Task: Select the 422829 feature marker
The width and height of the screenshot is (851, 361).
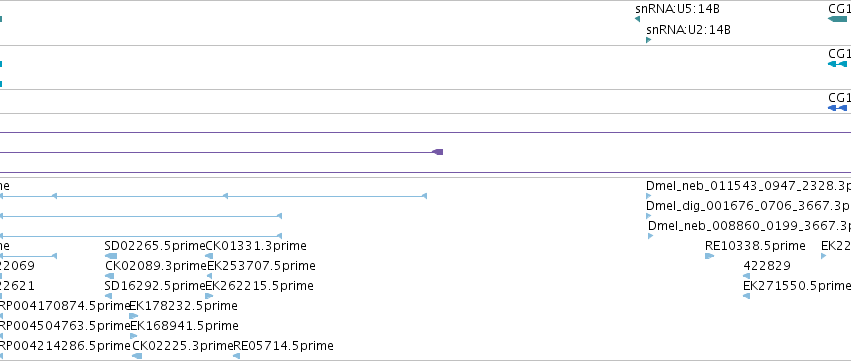Action: 746,276
